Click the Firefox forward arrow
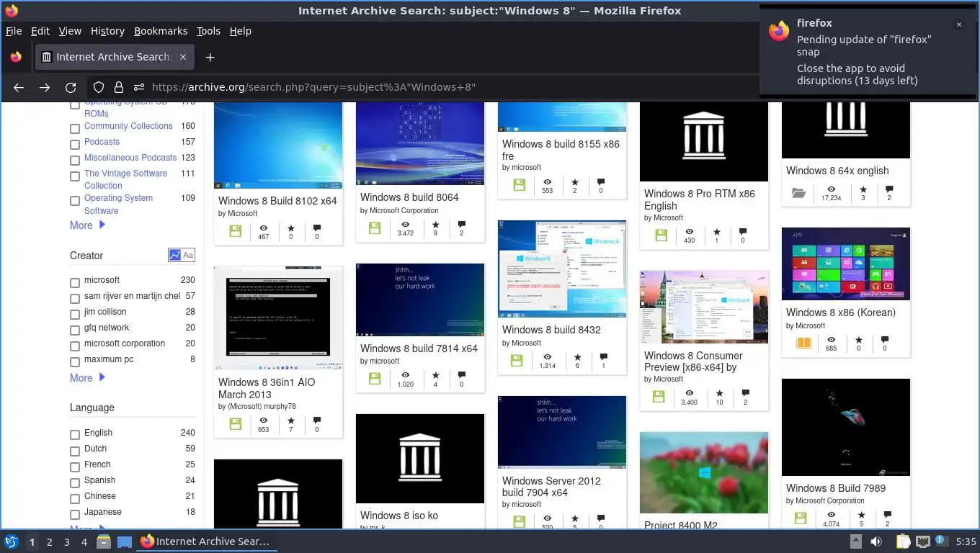Viewport: 980px width, 553px height. 45,87
